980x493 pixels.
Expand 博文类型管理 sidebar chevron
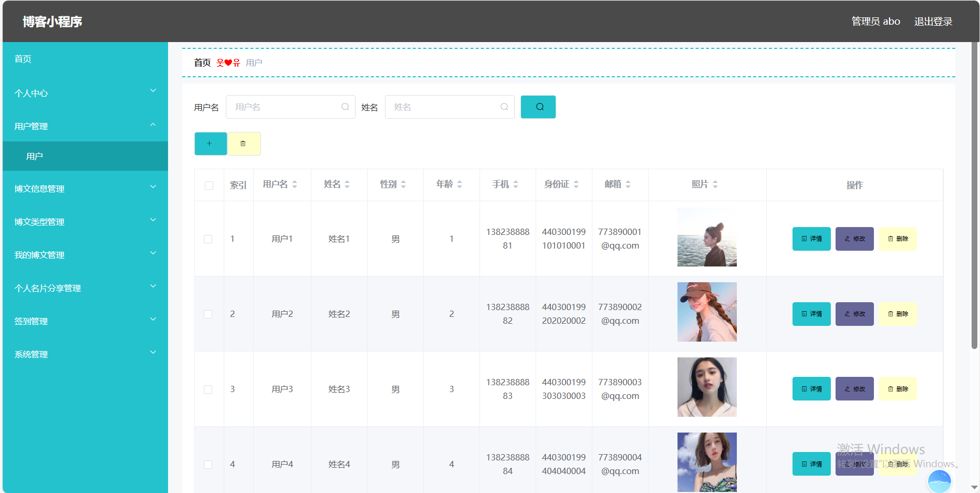[x=153, y=220]
